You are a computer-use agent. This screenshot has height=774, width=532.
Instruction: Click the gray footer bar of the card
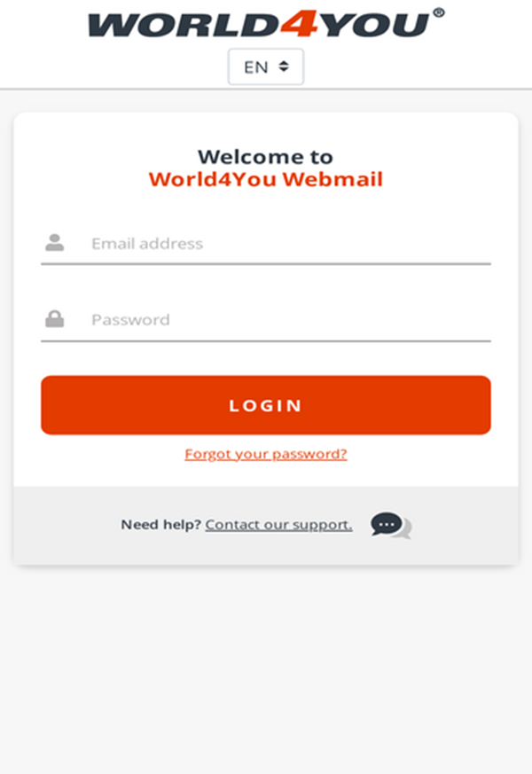[265, 526]
